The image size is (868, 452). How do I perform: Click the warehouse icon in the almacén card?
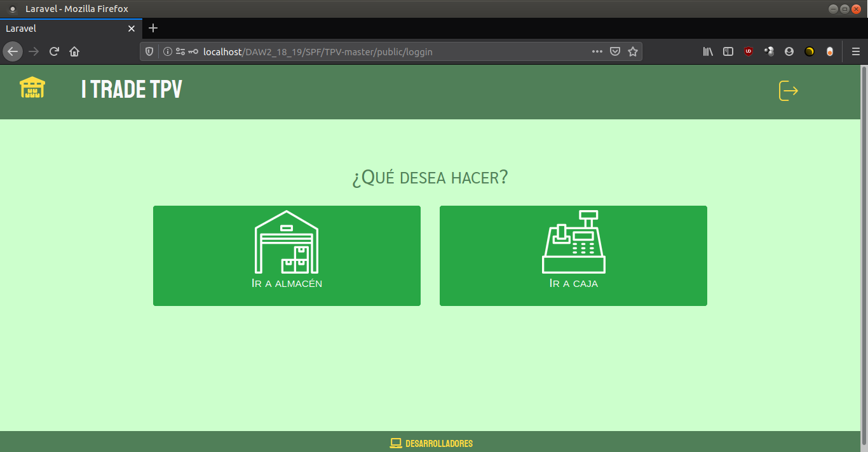point(287,242)
